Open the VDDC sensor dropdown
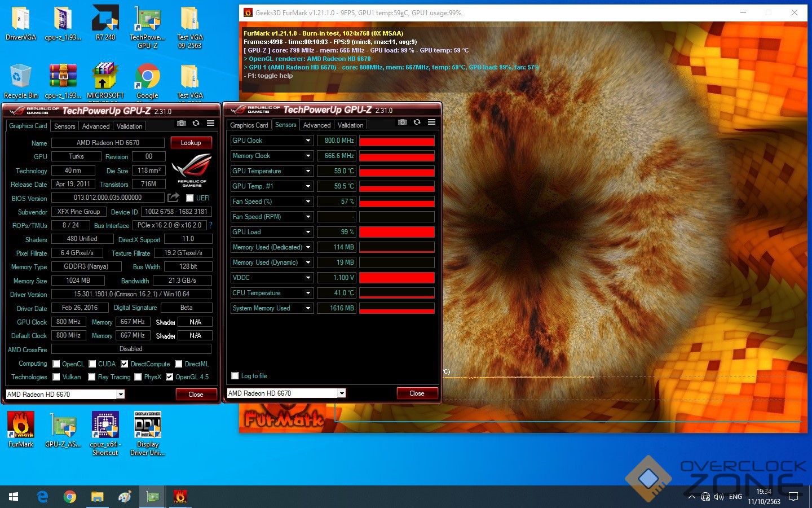Image resolution: width=812 pixels, height=508 pixels. tap(308, 278)
